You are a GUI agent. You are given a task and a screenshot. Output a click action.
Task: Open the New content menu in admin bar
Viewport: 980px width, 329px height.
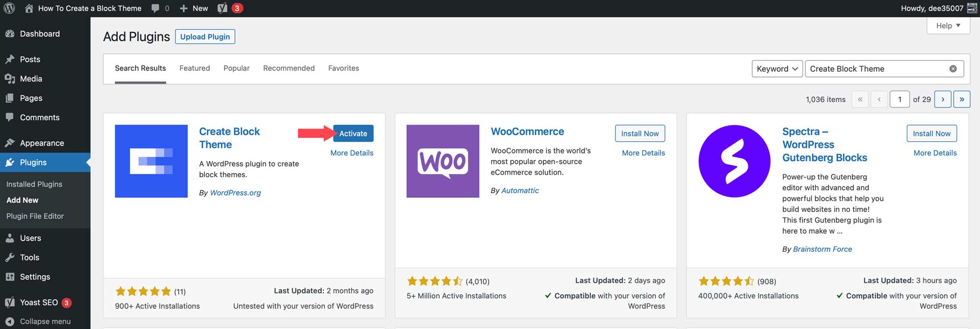click(x=194, y=8)
